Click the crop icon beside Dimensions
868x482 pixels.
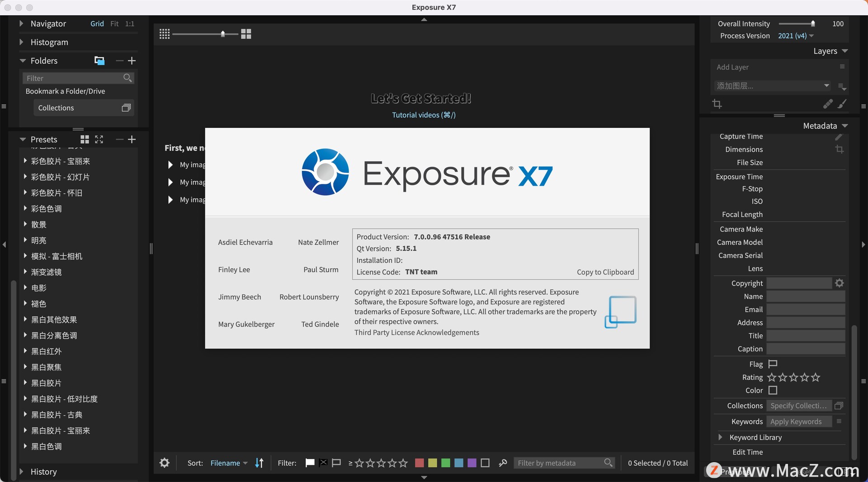(840, 150)
